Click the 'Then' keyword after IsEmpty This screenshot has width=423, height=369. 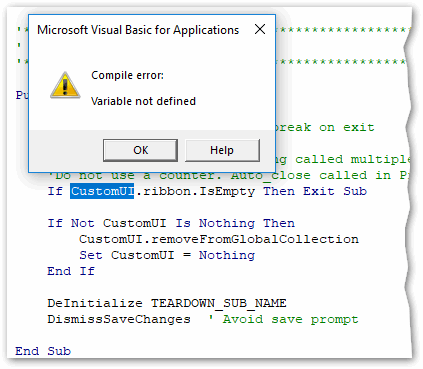coord(279,191)
